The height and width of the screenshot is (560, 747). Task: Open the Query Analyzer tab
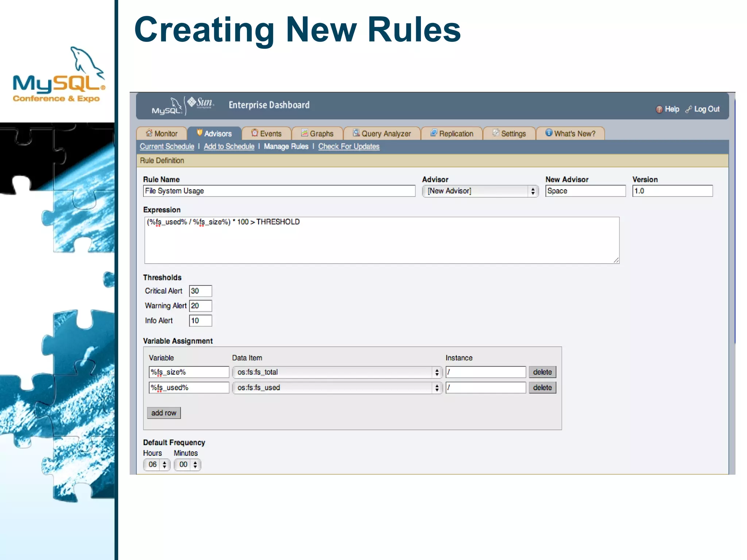tap(382, 133)
